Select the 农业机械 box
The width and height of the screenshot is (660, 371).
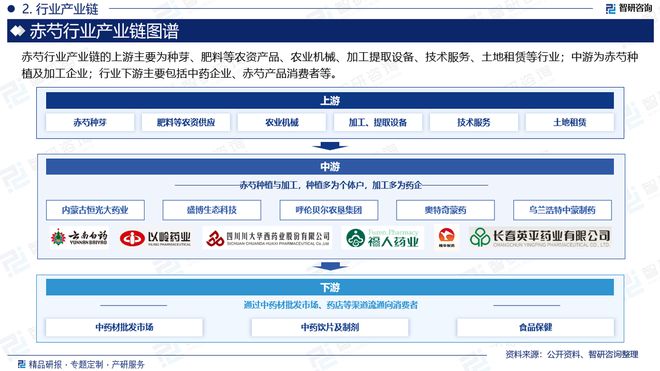282,122
